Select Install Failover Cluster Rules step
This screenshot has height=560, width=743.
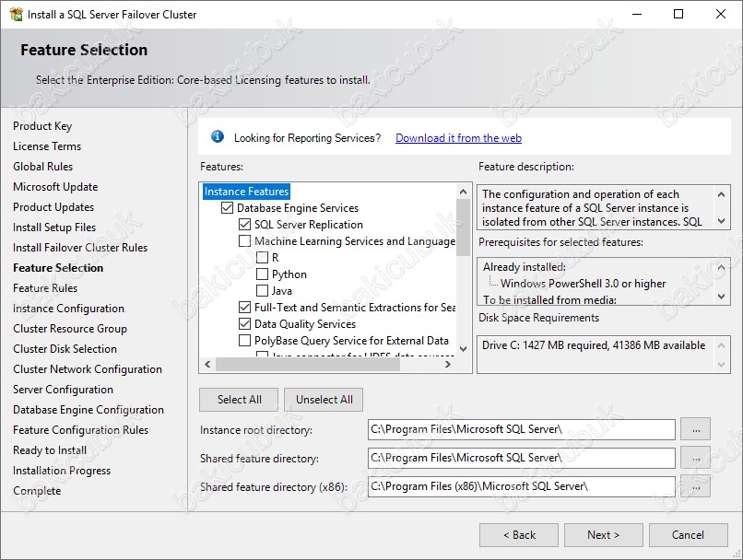[x=80, y=248]
